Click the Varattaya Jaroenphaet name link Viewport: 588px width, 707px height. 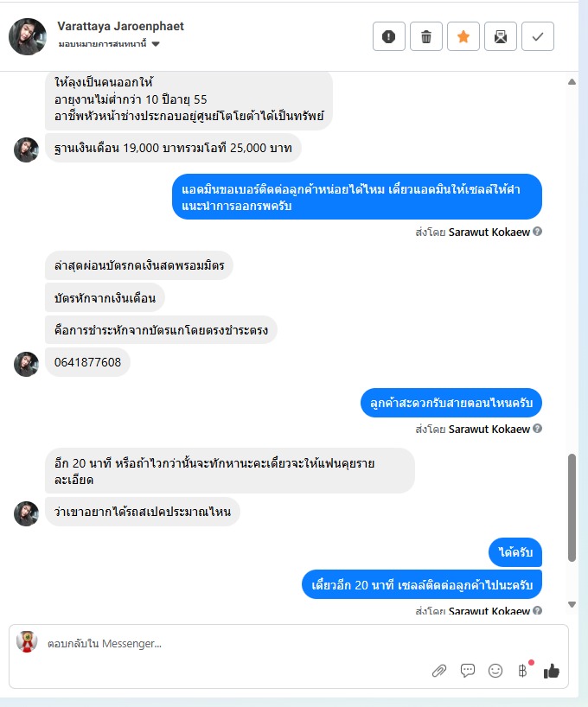coord(120,26)
